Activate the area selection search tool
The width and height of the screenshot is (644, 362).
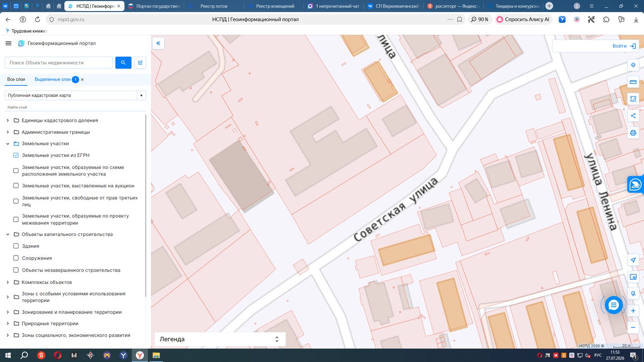633,99
